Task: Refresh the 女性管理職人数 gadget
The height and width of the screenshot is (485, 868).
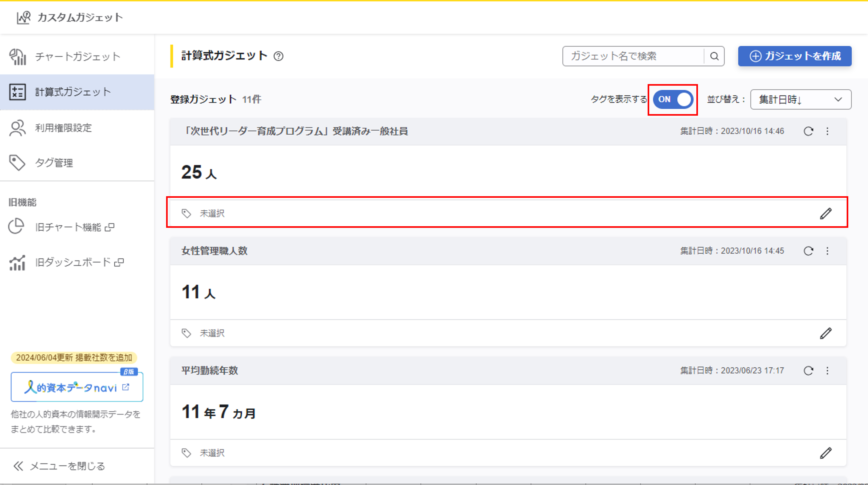Action: pyautogui.click(x=808, y=251)
